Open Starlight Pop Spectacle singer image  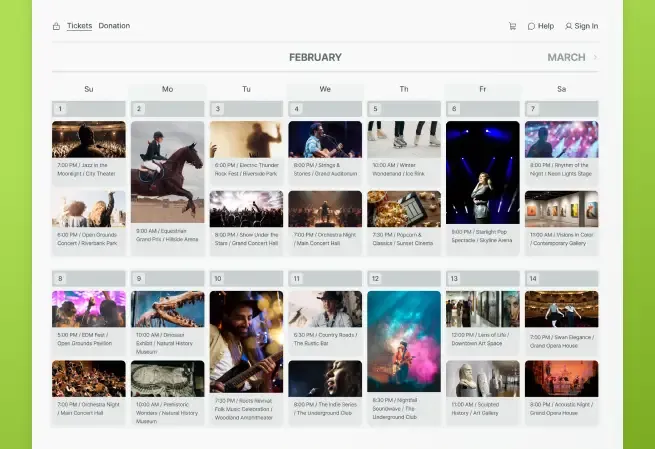(x=482, y=172)
